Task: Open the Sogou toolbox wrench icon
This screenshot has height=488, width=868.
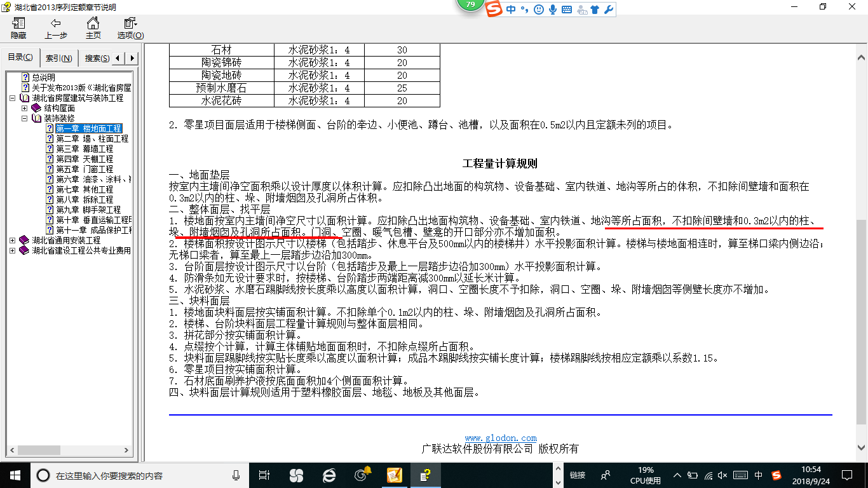Action: 608,10
